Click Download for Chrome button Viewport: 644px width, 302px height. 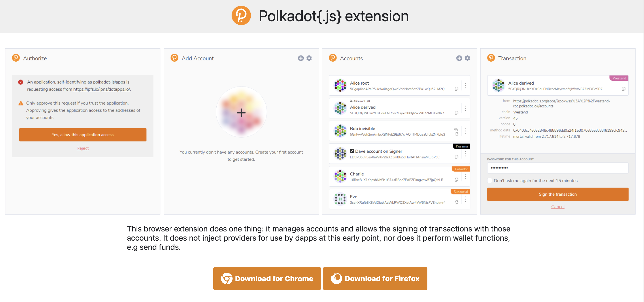(x=267, y=279)
